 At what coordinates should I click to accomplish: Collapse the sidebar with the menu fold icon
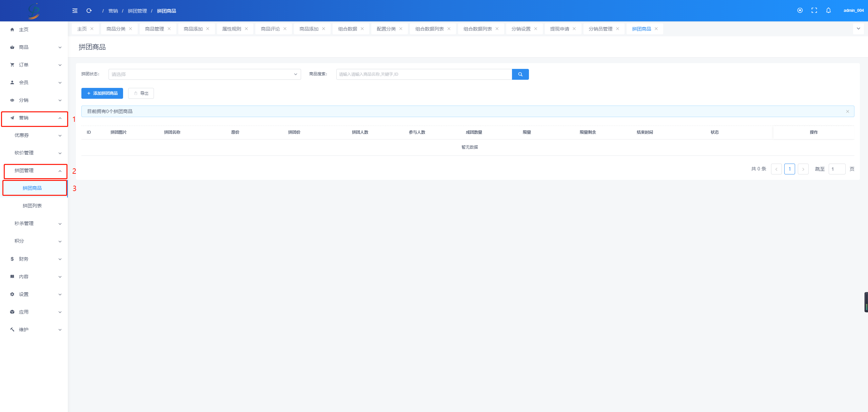(x=75, y=11)
